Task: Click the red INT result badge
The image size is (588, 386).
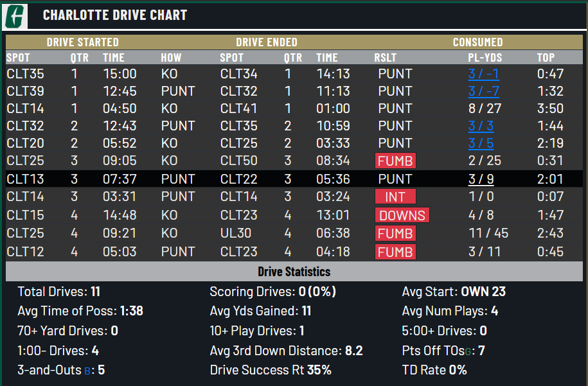Action: pos(395,197)
